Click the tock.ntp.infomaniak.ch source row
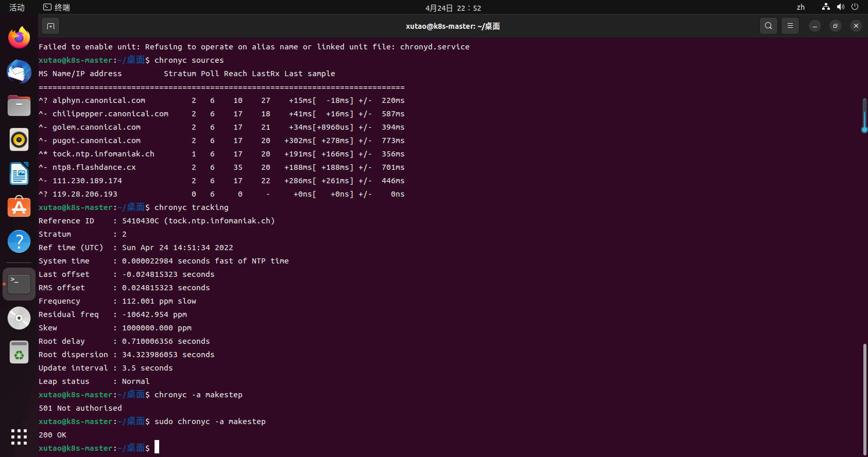Screen dimensions: 868x457 (222, 154)
